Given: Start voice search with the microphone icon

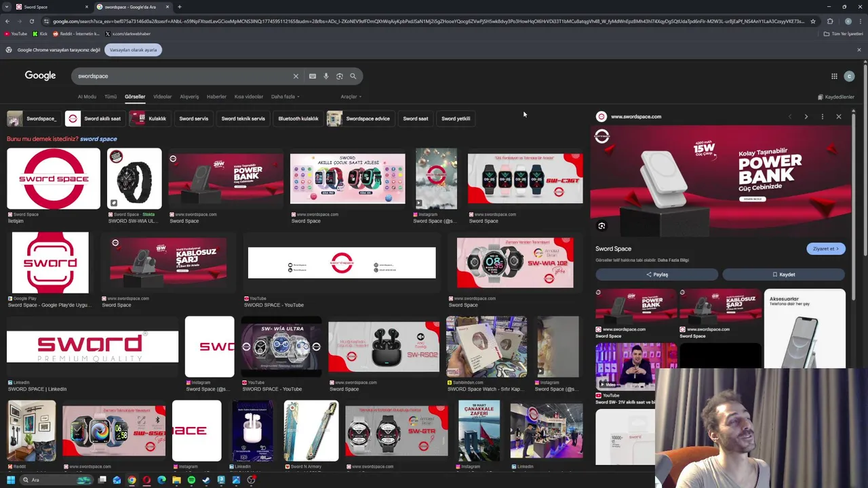Looking at the screenshot, I should (x=325, y=76).
